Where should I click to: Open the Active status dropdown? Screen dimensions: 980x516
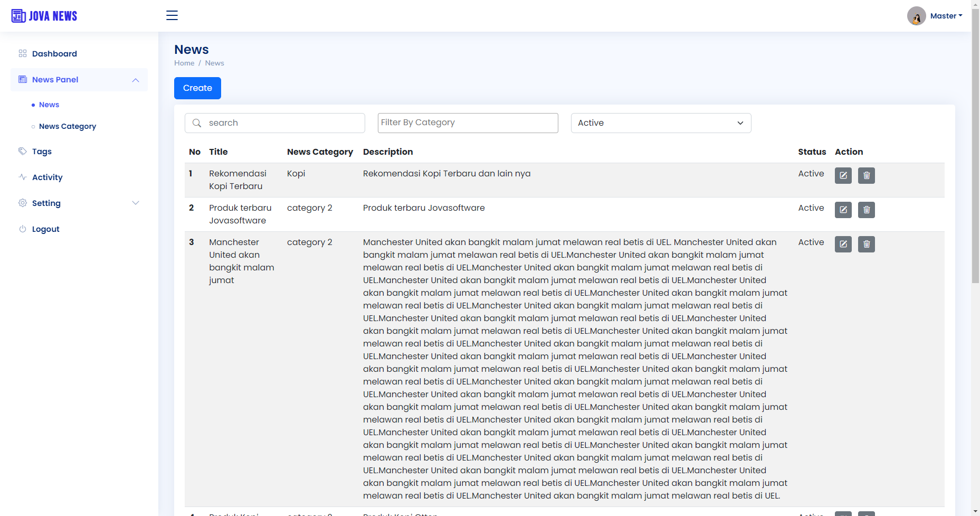click(x=660, y=123)
